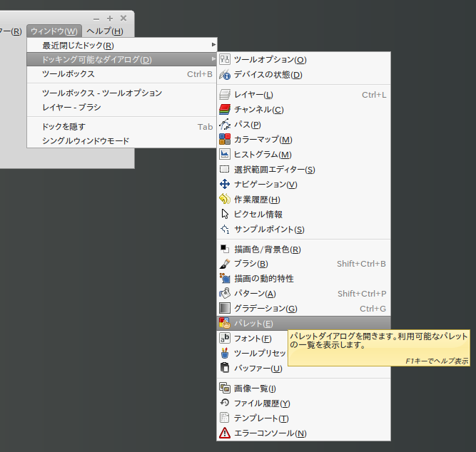Click the Channels (チャンネル) icon
Image resolution: width=476 pixels, height=452 pixels.
[225, 110]
